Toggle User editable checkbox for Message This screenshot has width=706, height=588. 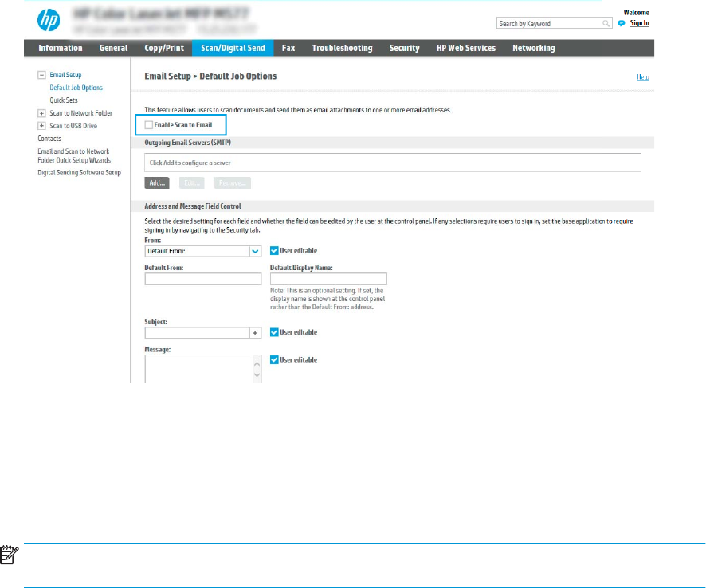click(274, 359)
